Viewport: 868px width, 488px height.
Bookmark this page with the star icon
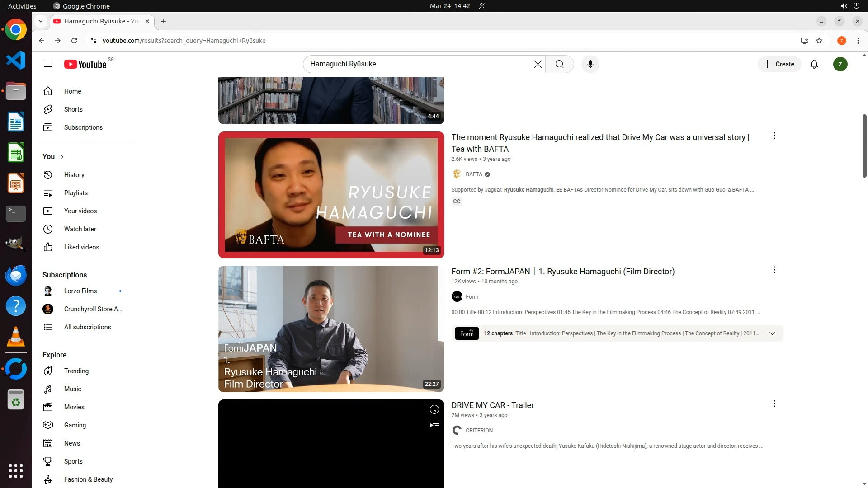pos(819,41)
